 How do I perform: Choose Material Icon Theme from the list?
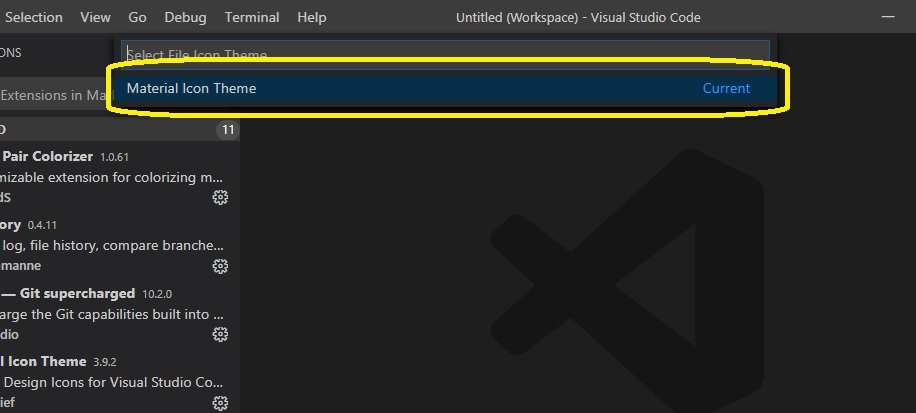pos(444,88)
